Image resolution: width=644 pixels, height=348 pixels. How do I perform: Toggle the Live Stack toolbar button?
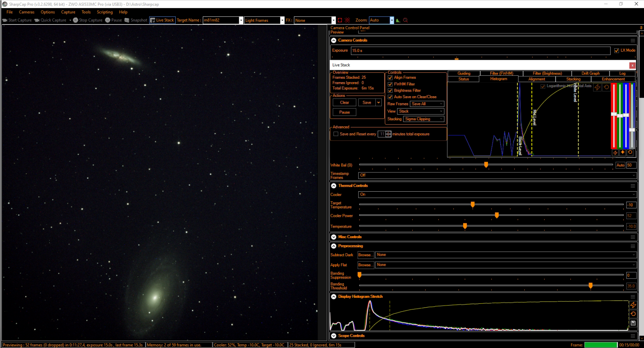point(162,20)
